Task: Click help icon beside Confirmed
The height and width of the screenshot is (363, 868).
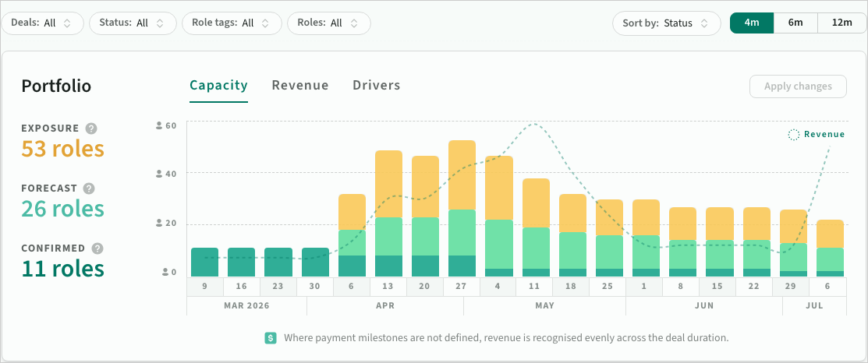Action: [97, 248]
